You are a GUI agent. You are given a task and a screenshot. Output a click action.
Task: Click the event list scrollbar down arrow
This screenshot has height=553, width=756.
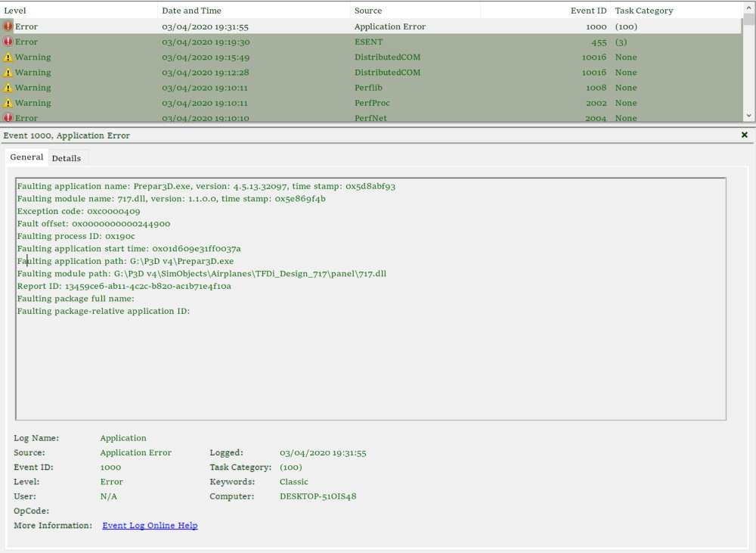coord(748,116)
